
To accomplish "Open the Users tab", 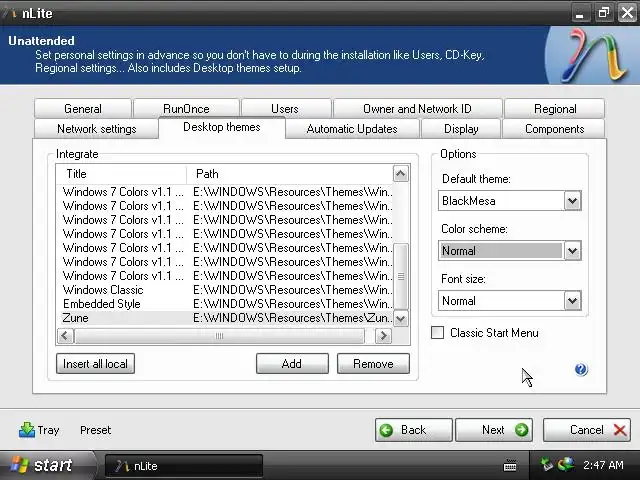I will click(x=285, y=109).
